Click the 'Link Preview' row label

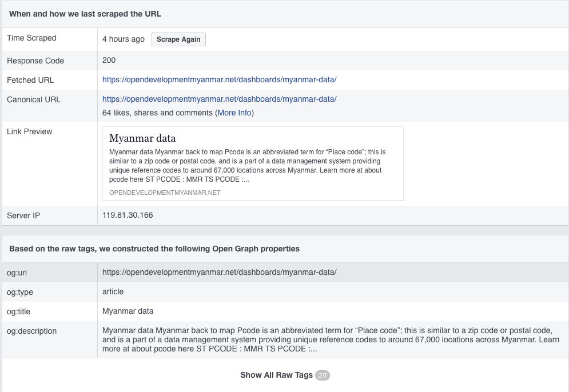pos(29,131)
